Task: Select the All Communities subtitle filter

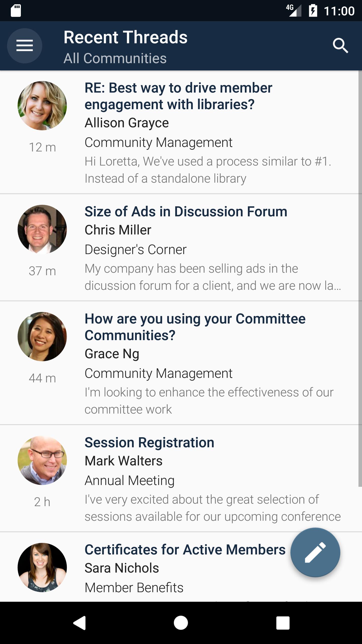Action: pos(115,58)
